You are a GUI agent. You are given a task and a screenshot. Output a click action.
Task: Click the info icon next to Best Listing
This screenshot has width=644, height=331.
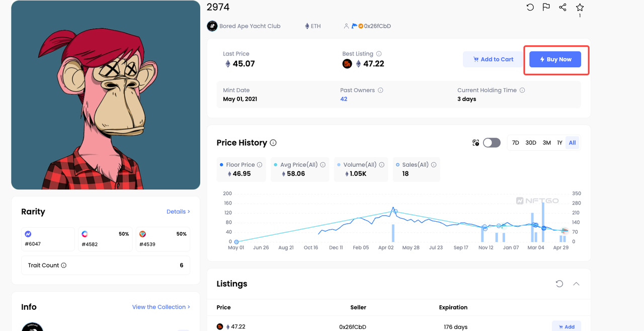(x=379, y=54)
